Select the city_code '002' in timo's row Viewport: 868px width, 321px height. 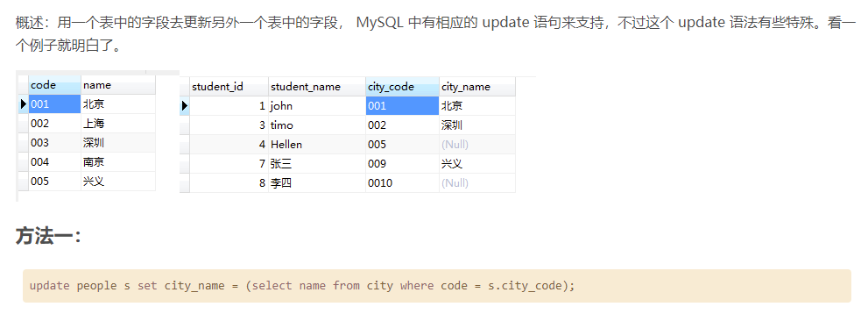point(402,125)
